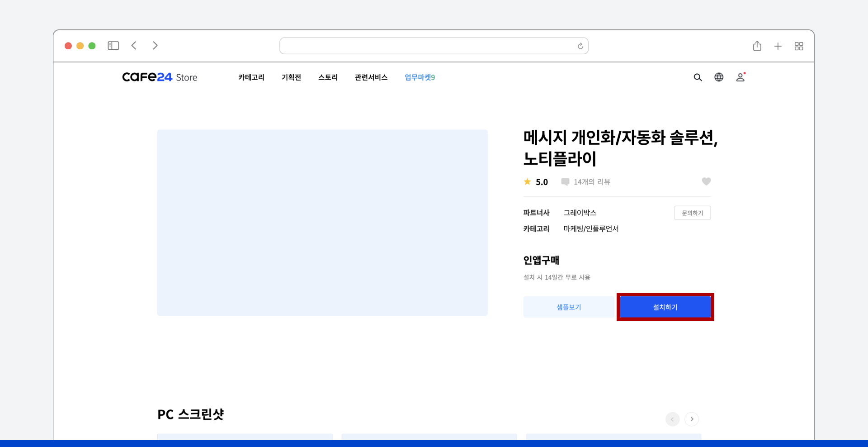
Task: Click the browser address bar
Action: [x=434, y=46]
